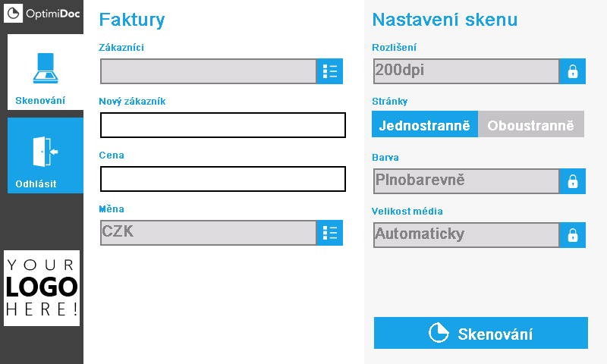Click the OptimiDoc logo icon
607x364 pixels.
[13, 13]
